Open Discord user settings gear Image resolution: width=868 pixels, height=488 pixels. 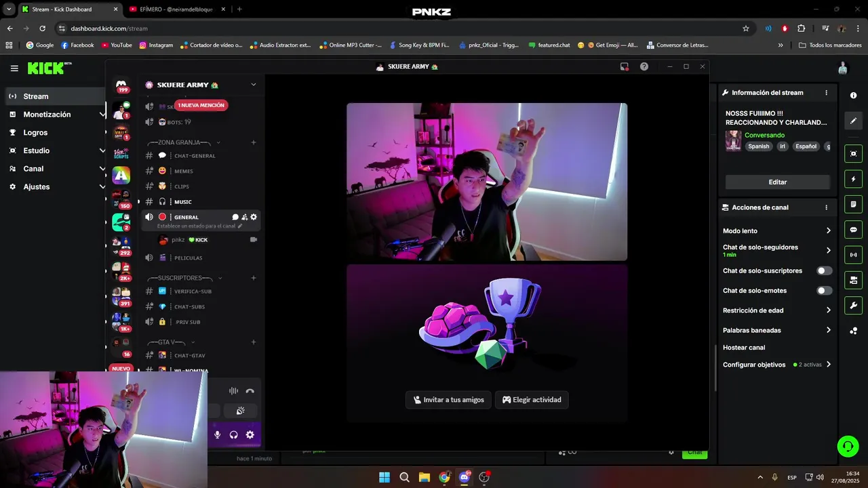click(250, 434)
